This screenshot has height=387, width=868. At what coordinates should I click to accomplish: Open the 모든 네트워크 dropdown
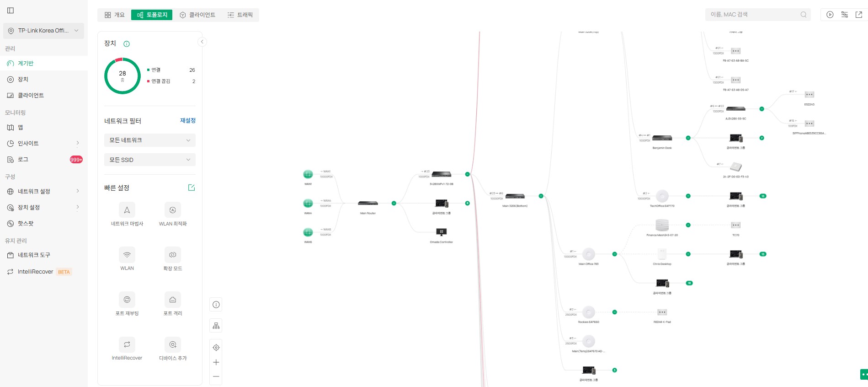(x=149, y=140)
